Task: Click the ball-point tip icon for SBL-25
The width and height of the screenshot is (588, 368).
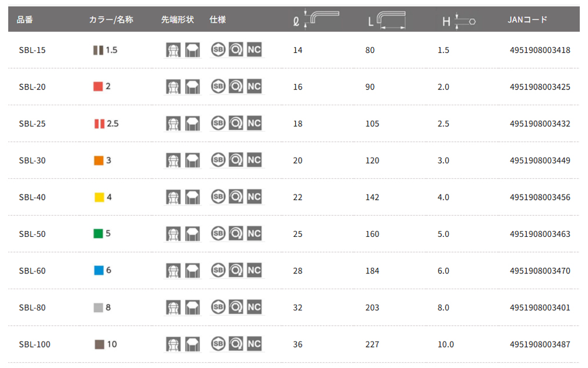Action: [x=173, y=123]
